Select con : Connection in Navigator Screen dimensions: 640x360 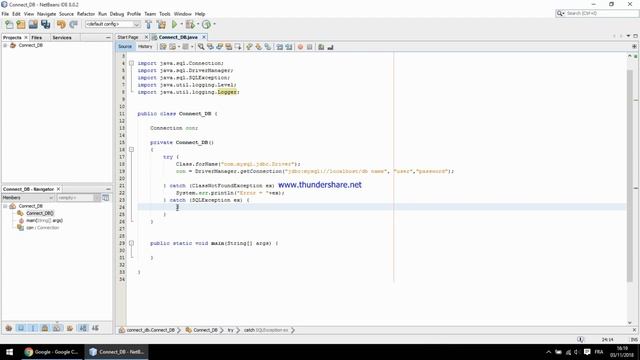point(39,228)
